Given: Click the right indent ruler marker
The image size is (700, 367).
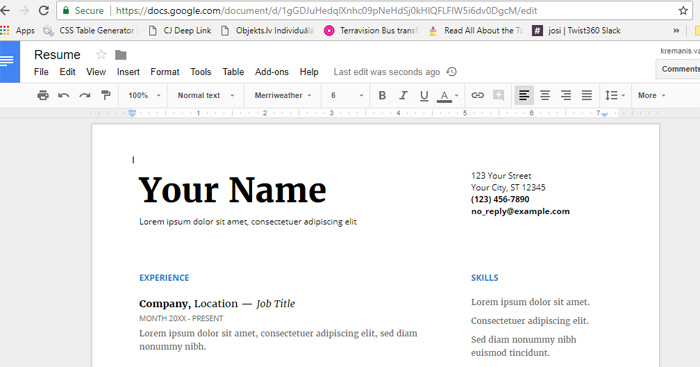Looking at the screenshot, I should (604, 115).
